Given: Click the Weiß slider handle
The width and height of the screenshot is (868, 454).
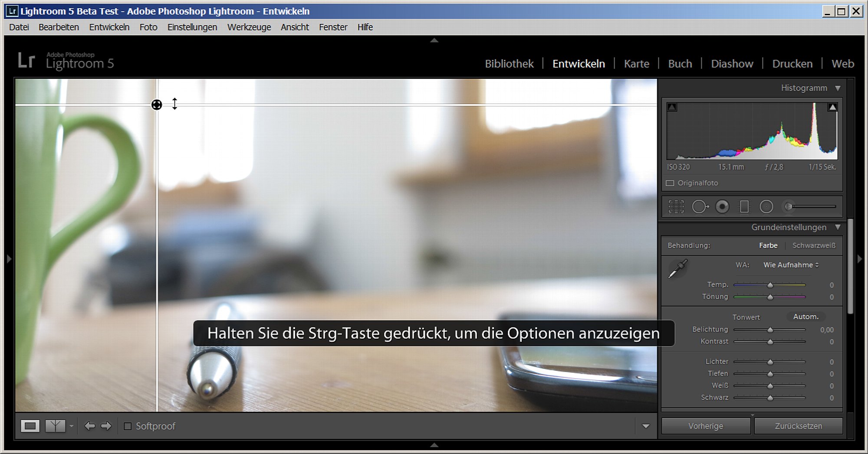Looking at the screenshot, I should point(770,386).
